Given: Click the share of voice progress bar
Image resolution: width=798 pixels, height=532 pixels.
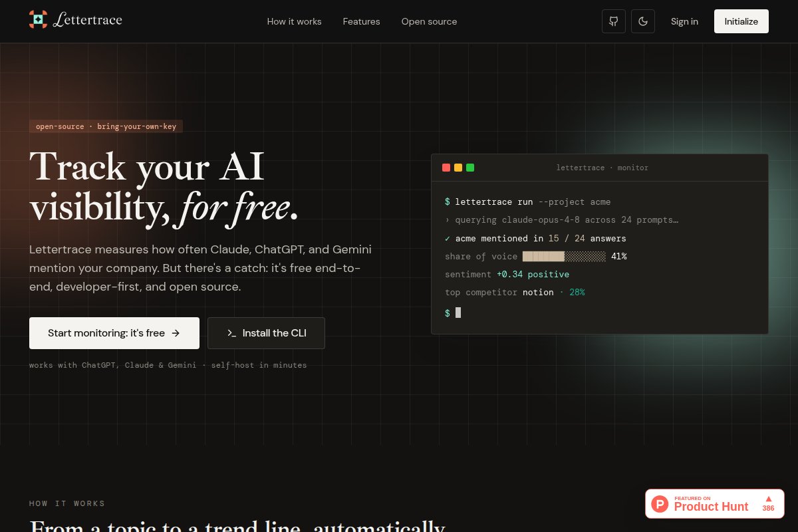Looking at the screenshot, I should click(564, 256).
